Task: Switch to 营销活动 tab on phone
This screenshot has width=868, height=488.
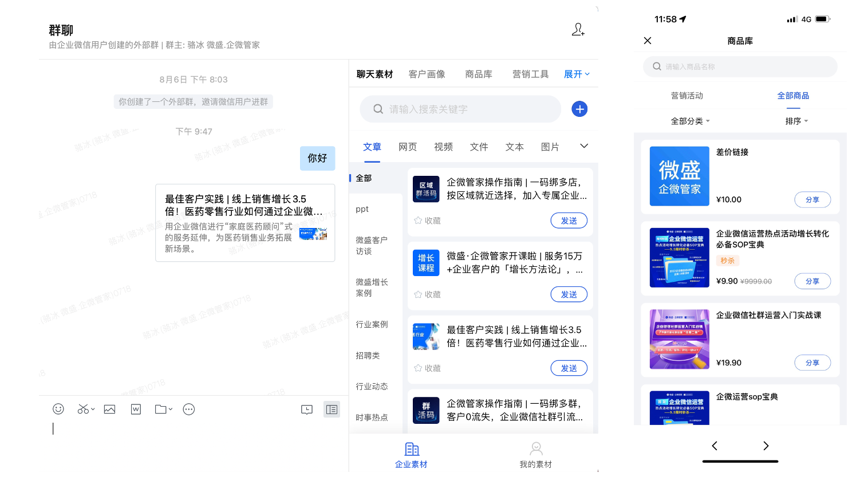Action: (686, 96)
